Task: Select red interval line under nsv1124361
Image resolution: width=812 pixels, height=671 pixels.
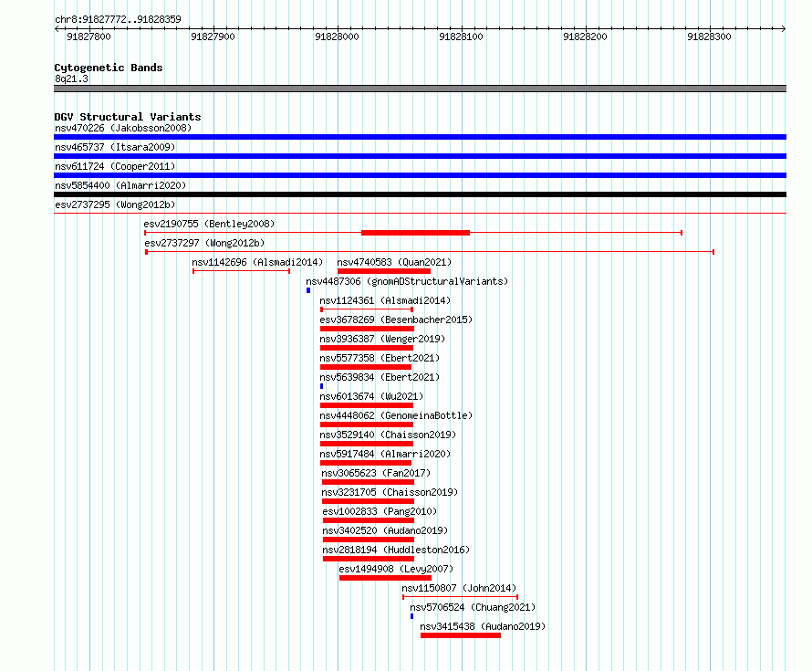Action: 367,309
